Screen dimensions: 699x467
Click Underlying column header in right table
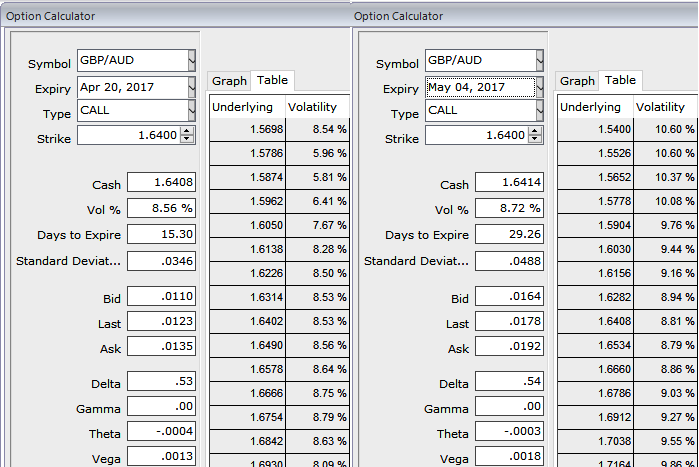pyautogui.click(x=595, y=107)
